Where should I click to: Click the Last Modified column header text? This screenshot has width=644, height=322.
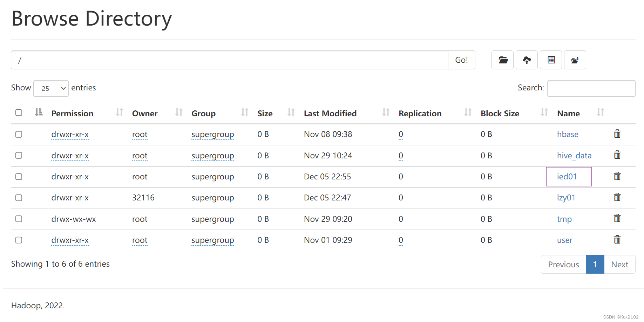(330, 114)
